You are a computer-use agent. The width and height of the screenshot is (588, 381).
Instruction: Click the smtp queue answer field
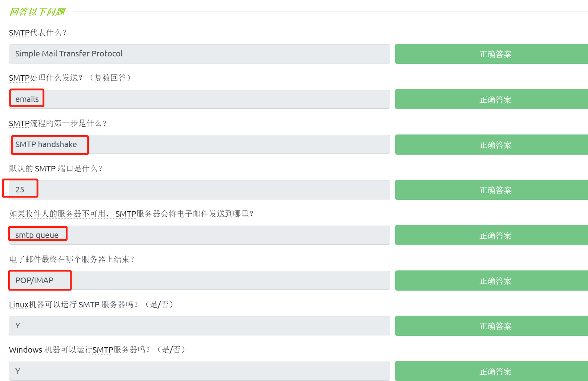(x=200, y=235)
